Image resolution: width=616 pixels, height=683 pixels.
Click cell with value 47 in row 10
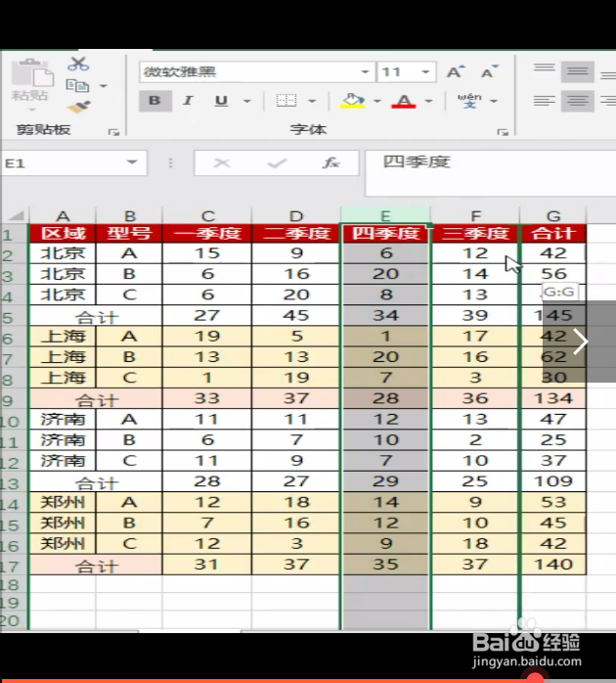pos(553,419)
